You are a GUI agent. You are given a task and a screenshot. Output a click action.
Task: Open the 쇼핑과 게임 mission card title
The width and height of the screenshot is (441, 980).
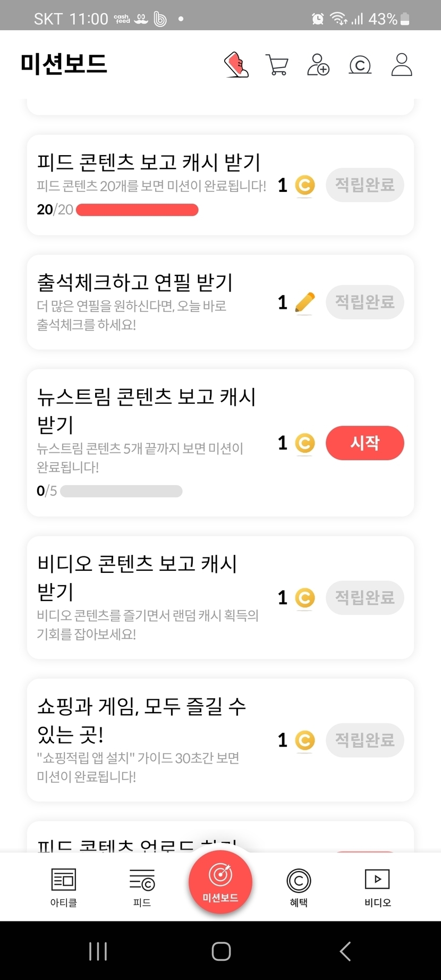tap(141, 720)
